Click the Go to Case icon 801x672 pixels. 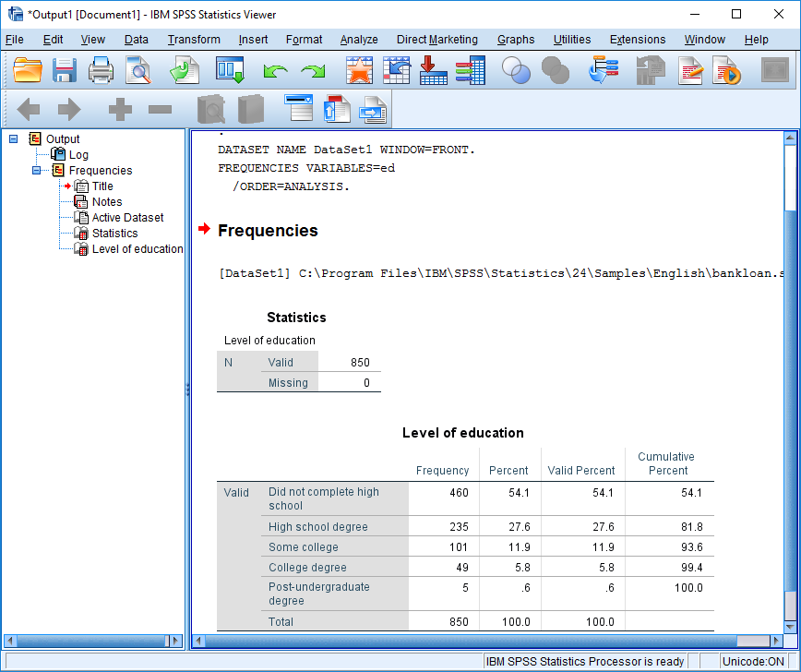point(397,70)
